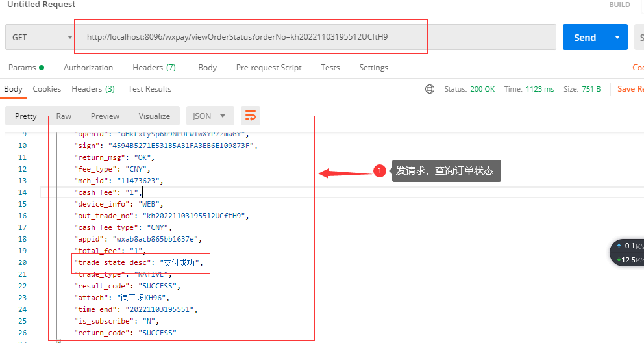The height and width of the screenshot is (345, 644).
Task: Click the BUILD label
Action: (619, 5)
